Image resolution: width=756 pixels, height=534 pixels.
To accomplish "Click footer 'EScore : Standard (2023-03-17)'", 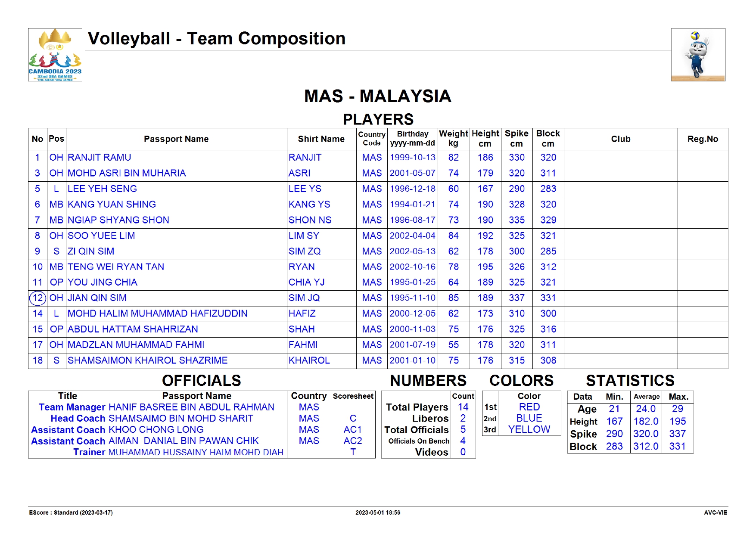I will point(71,513).
